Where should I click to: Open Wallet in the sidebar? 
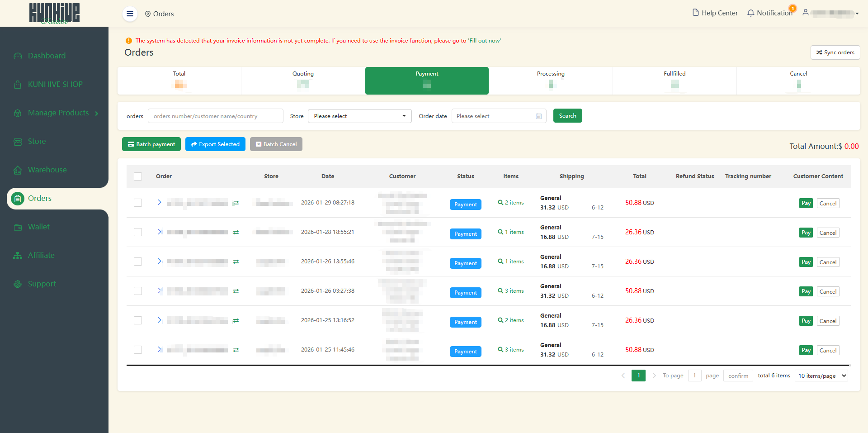(39, 227)
